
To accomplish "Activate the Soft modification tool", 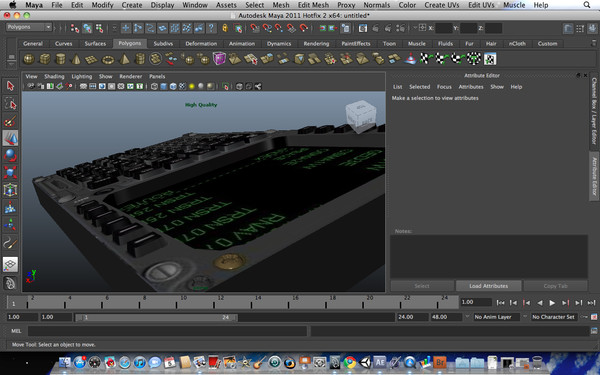I will tap(10, 208).
